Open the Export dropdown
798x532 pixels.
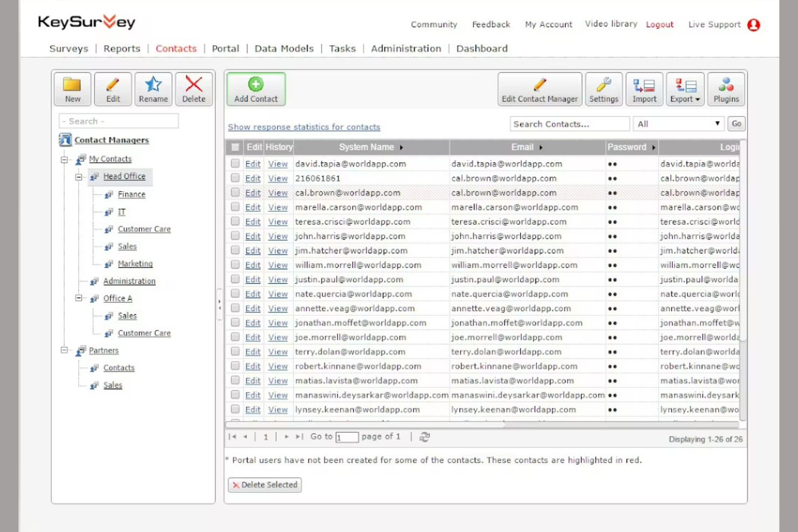(685, 89)
